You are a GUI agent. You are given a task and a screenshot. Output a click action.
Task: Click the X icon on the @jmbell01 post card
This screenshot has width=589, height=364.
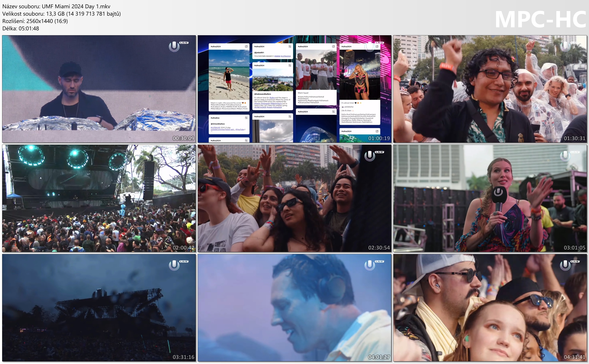point(290,46)
